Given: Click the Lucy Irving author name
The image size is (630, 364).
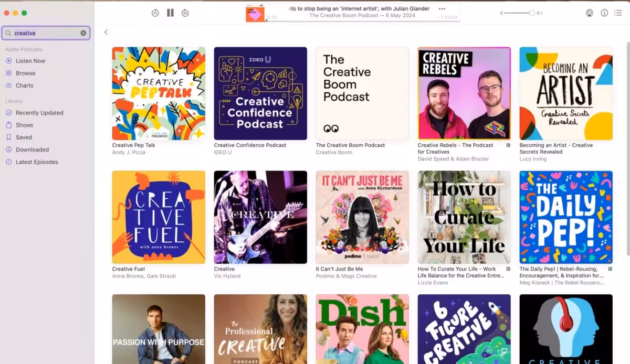Looking at the screenshot, I should point(533,159).
